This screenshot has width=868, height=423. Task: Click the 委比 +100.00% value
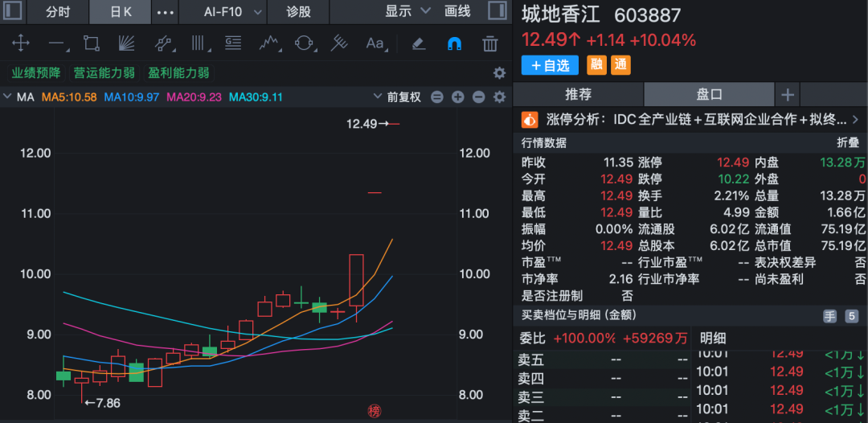coord(584,339)
